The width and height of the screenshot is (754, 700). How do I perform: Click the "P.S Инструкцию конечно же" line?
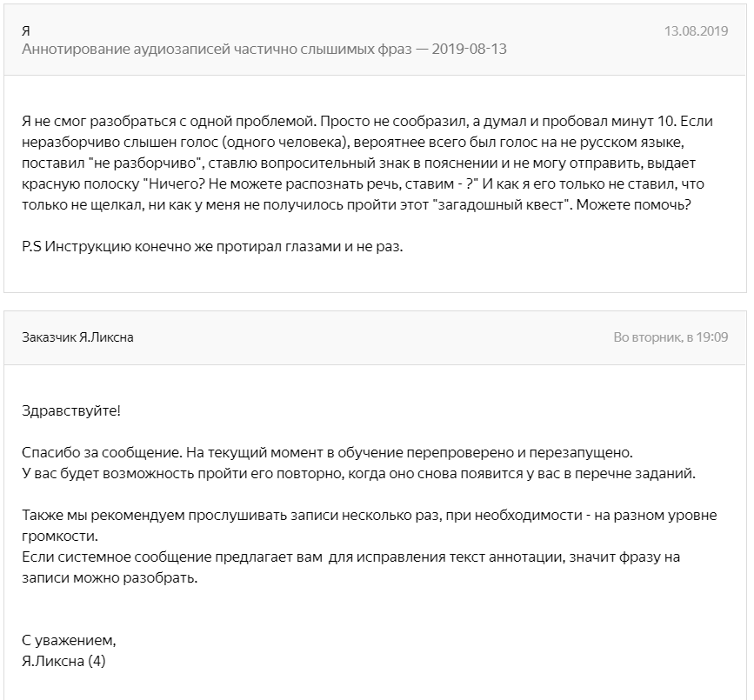212,247
